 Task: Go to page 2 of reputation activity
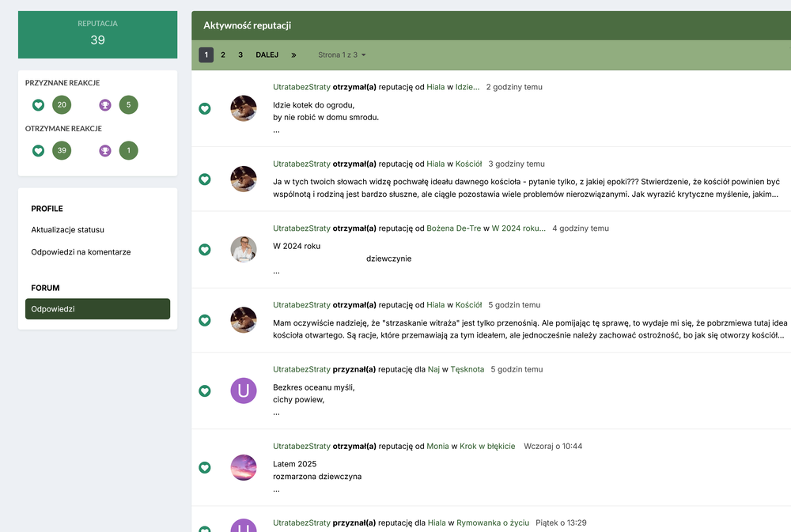point(223,55)
